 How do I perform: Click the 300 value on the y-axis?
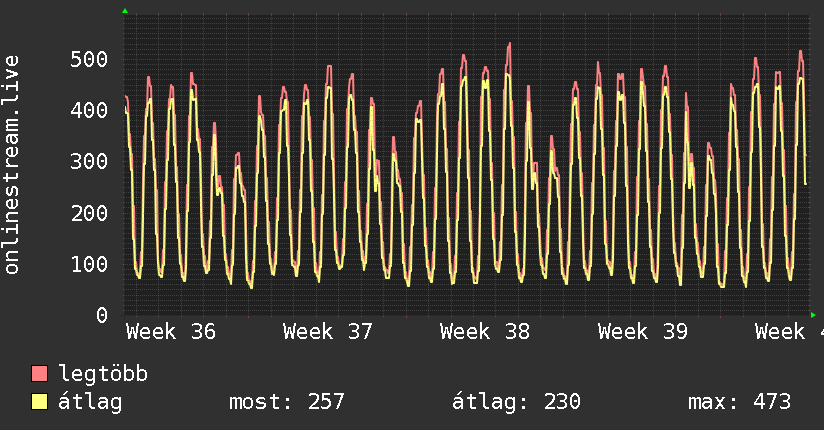(89, 161)
